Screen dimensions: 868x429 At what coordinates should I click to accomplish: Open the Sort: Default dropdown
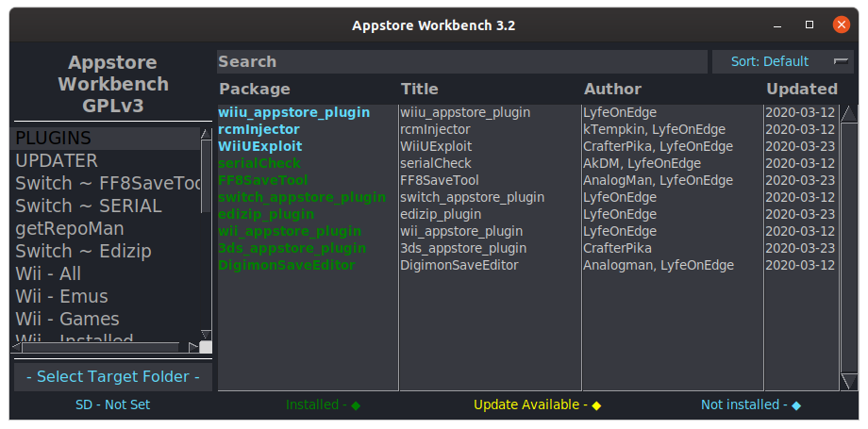pos(783,61)
